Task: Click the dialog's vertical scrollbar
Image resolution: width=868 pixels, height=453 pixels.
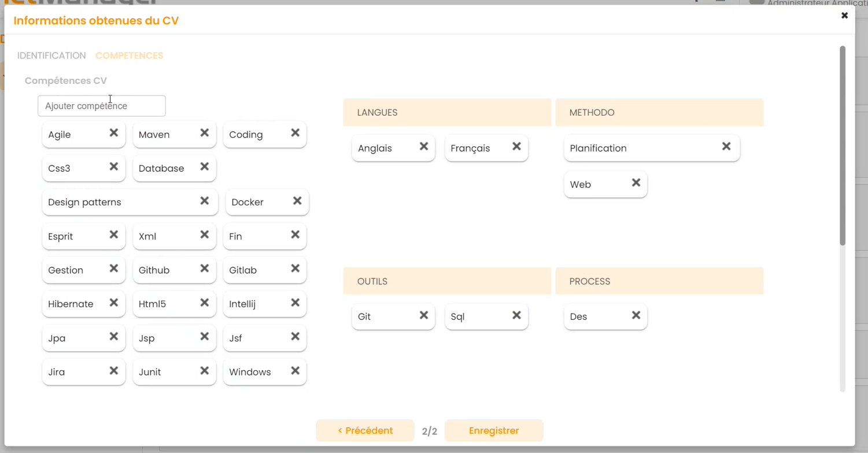Action: coord(843,145)
